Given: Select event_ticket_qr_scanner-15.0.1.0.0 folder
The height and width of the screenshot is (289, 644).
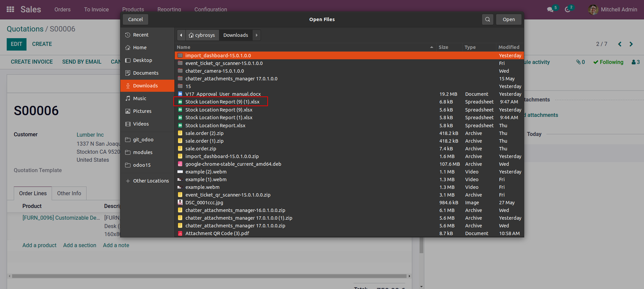Looking at the screenshot, I should [349, 63].
